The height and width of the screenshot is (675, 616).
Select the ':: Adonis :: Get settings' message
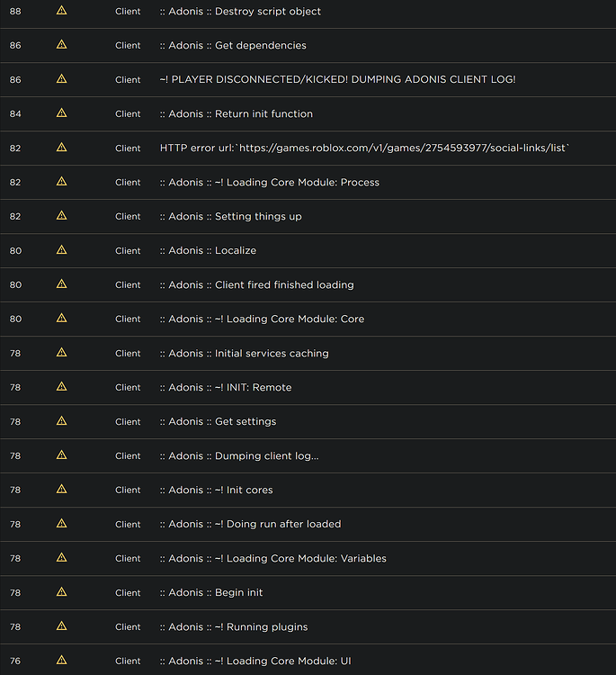(x=219, y=421)
